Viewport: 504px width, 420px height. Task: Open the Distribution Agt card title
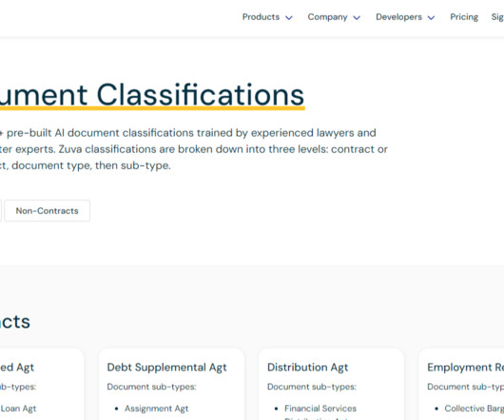tap(307, 367)
